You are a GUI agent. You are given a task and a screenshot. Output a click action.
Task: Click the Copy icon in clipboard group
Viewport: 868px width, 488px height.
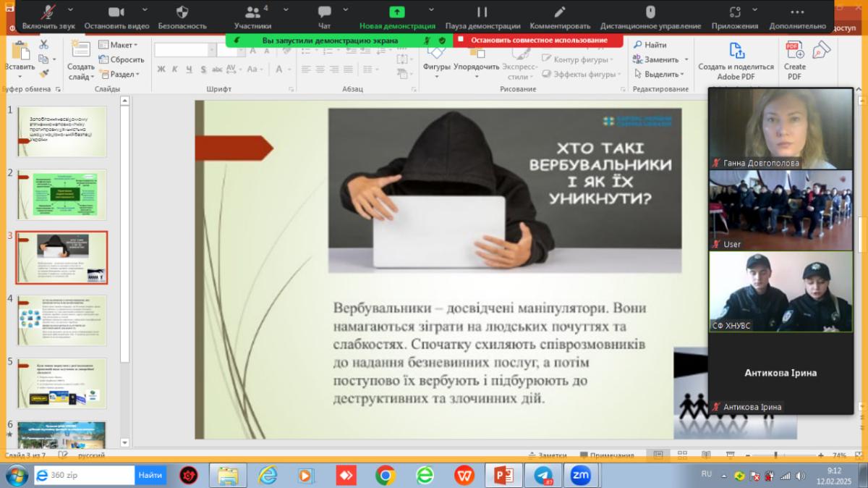coord(43,59)
